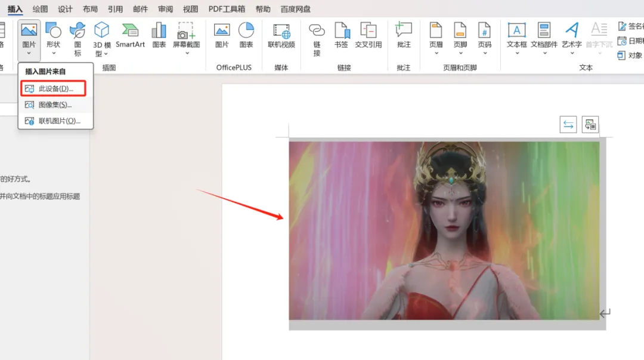Open the 页眉 header menu
Viewport: 644px width, 360px height.
tap(436, 35)
